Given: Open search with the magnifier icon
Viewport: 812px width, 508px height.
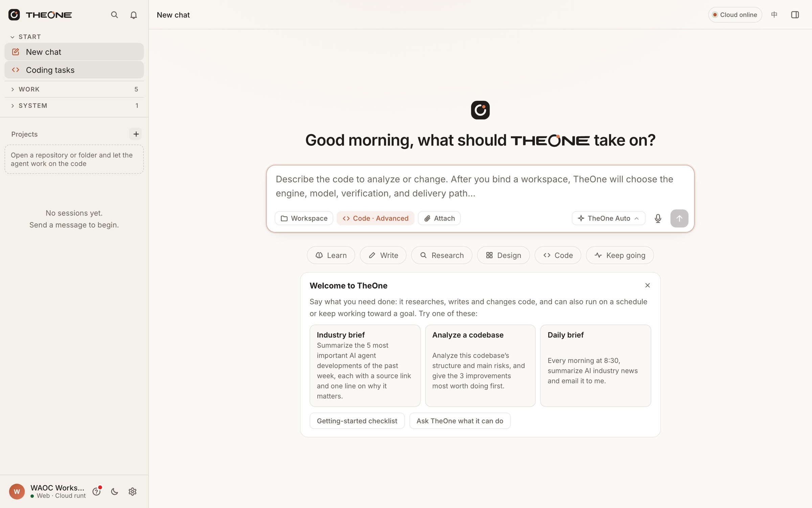Looking at the screenshot, I should click(114, 15).
